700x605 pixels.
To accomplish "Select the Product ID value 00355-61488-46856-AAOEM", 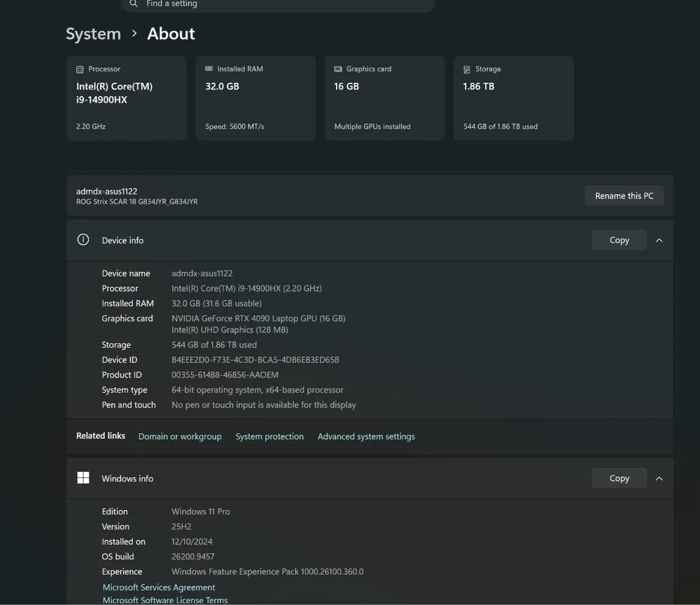I will point(225,374).
